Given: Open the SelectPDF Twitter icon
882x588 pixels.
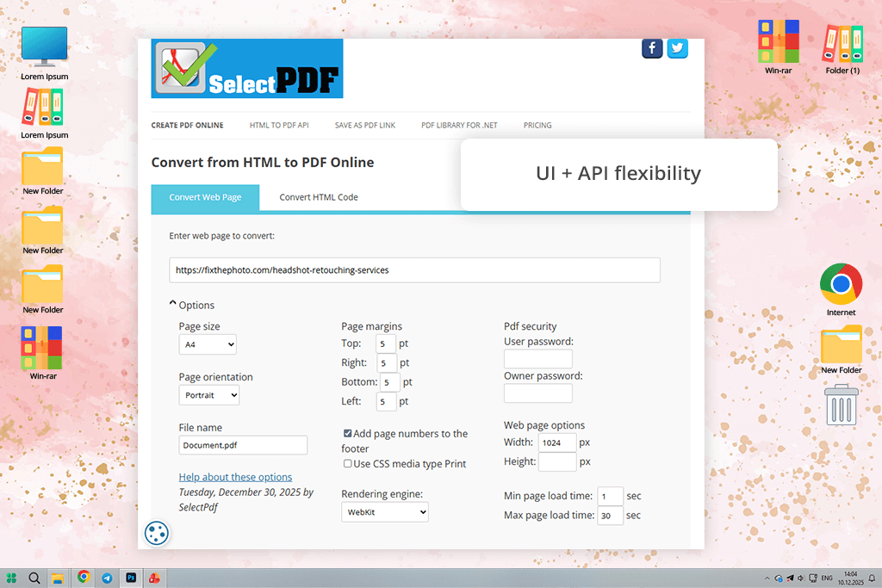Looking at the screenshot, I should point(677,48).
